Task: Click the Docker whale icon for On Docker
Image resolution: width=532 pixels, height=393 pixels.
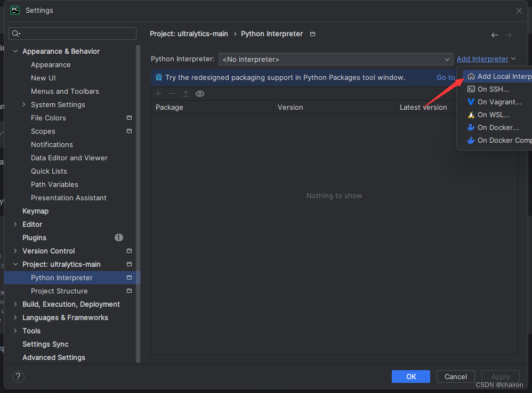Action: [471, 127]
